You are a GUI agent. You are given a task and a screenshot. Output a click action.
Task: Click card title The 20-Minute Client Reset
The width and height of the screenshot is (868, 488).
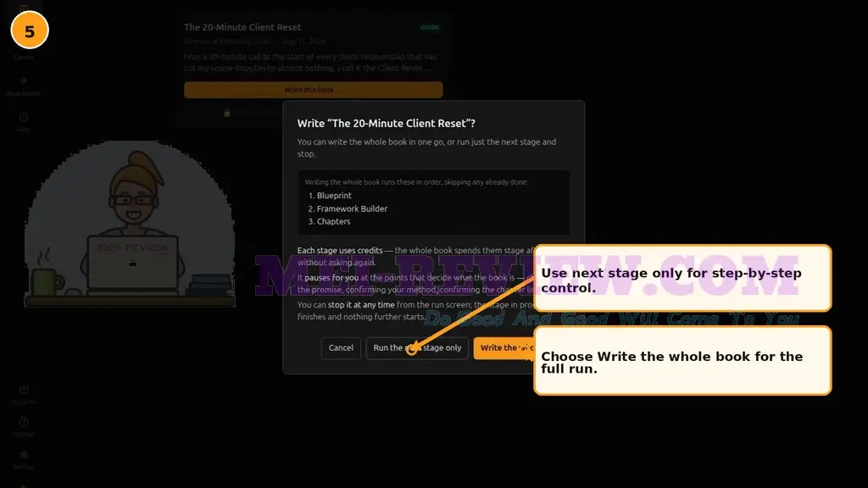click(x=242, y=27)
